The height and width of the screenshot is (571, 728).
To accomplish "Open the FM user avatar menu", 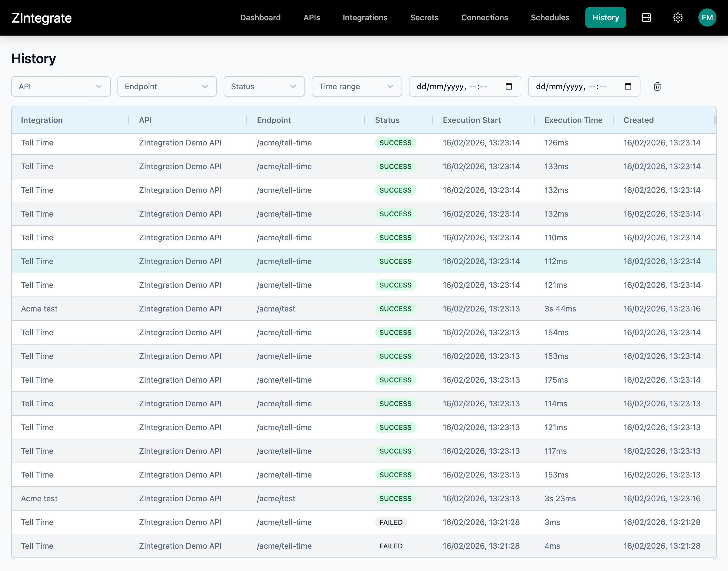I will point(707,18).
